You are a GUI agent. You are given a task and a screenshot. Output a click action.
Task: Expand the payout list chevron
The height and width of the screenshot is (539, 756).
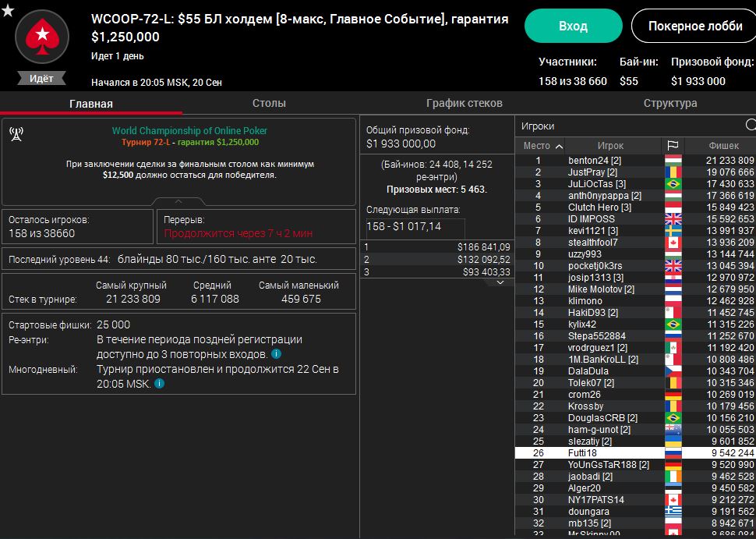(x=500, y=282)
